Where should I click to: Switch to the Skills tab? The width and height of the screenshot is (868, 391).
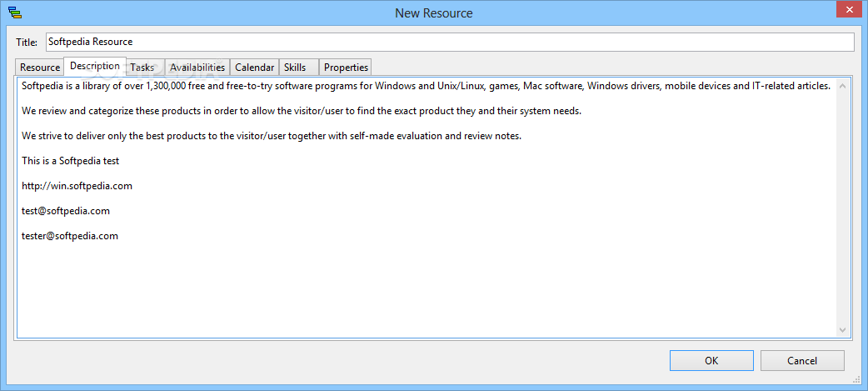coord(299,67)
